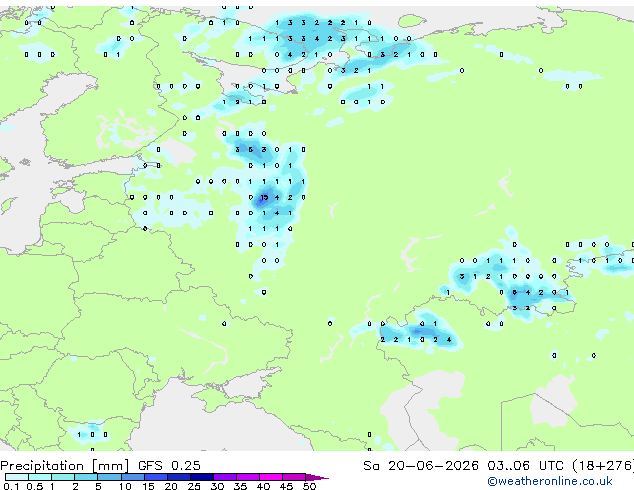Click legend swatch between 15 and 20

156,477
